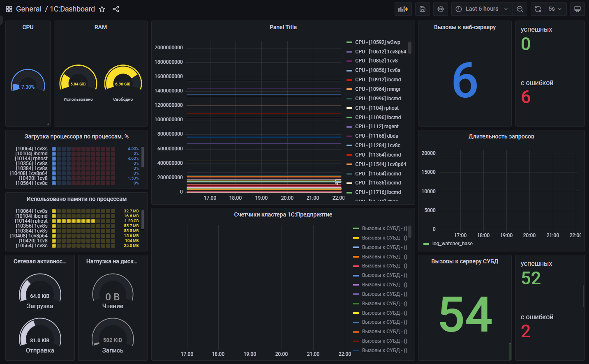This screenshot has height=364, width=589.
Task: Click the Add panel icon
Action: pos(403,9)
